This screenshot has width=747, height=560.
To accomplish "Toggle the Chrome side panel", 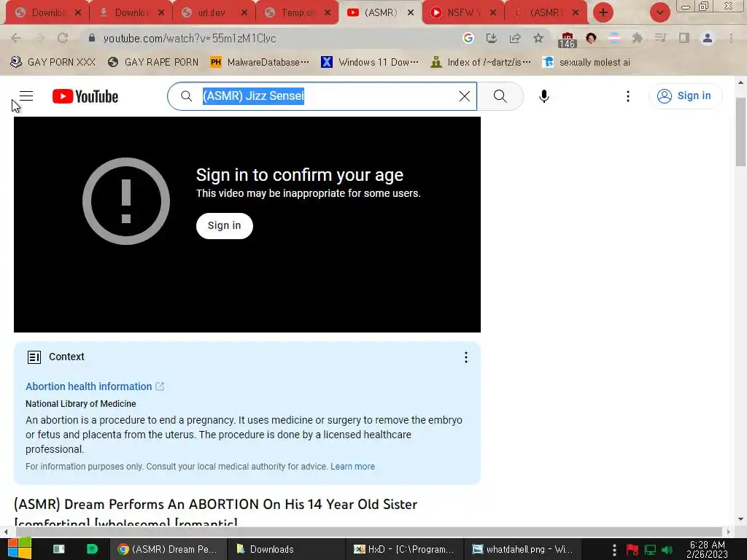I will (684, 38).
